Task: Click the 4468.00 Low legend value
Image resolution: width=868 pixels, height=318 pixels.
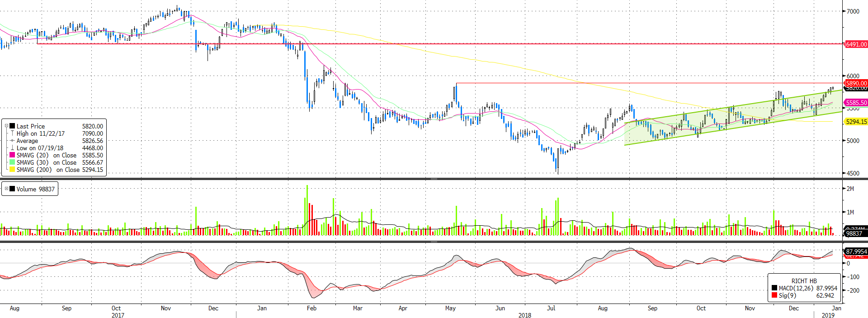Action: [92, 148]
